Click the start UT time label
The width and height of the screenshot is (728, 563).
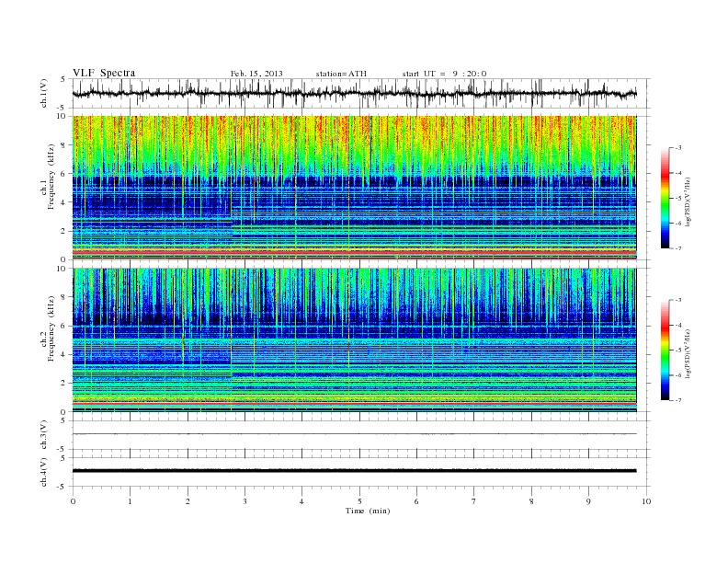pos(444,74)
